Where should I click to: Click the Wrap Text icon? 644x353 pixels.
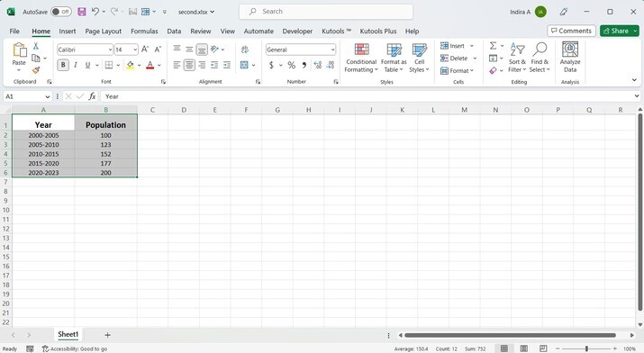[x=245, y=50]
